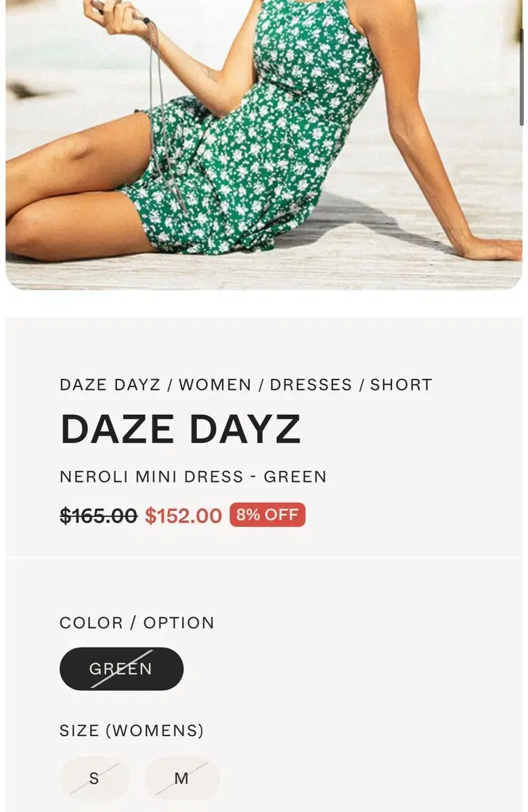Open the DRESSES breadcrumb category
The image size is (528, 812).
(311, 384)
